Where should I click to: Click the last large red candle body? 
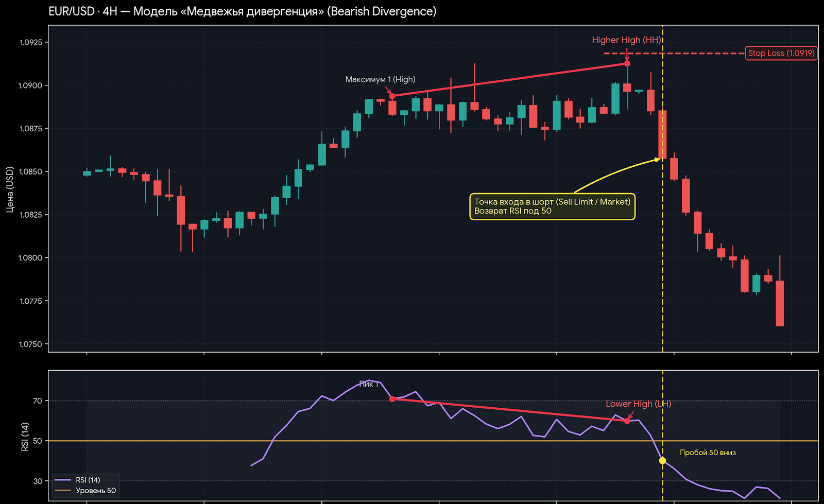pyautogui.click(x=780, y=303)
